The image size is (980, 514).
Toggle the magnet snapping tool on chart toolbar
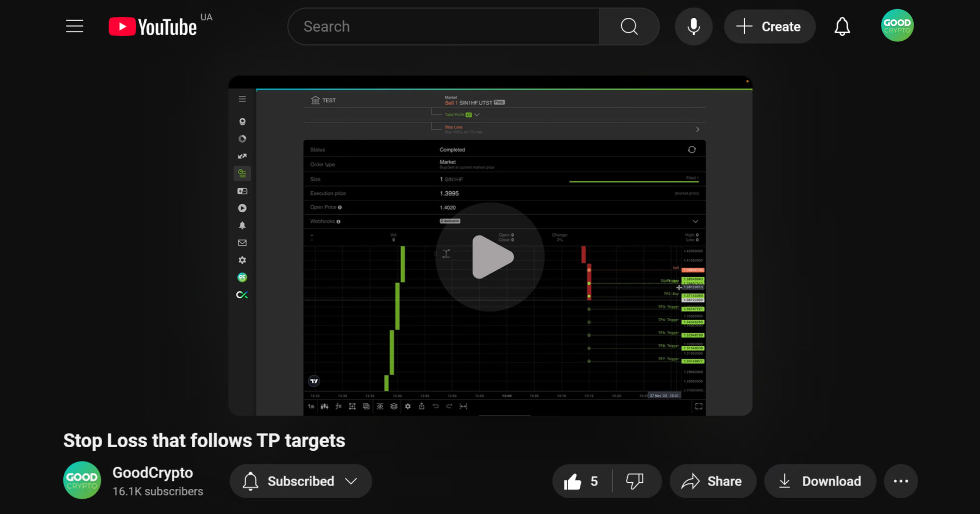464,406
